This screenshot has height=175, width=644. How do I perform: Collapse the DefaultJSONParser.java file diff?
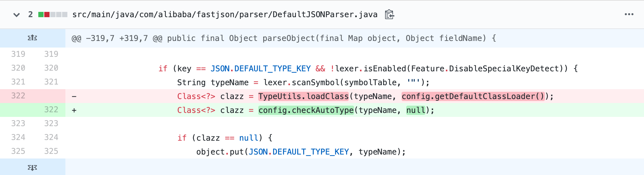[16, 15]
